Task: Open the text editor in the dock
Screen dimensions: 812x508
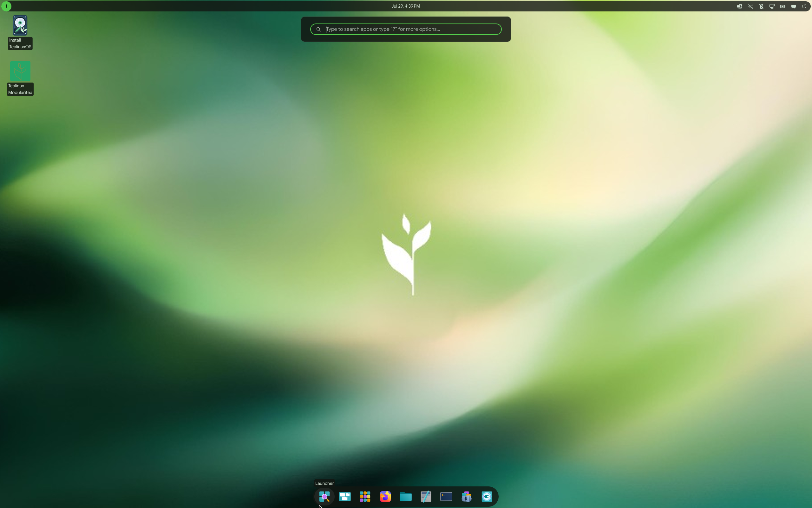Action: pos(426,496)
